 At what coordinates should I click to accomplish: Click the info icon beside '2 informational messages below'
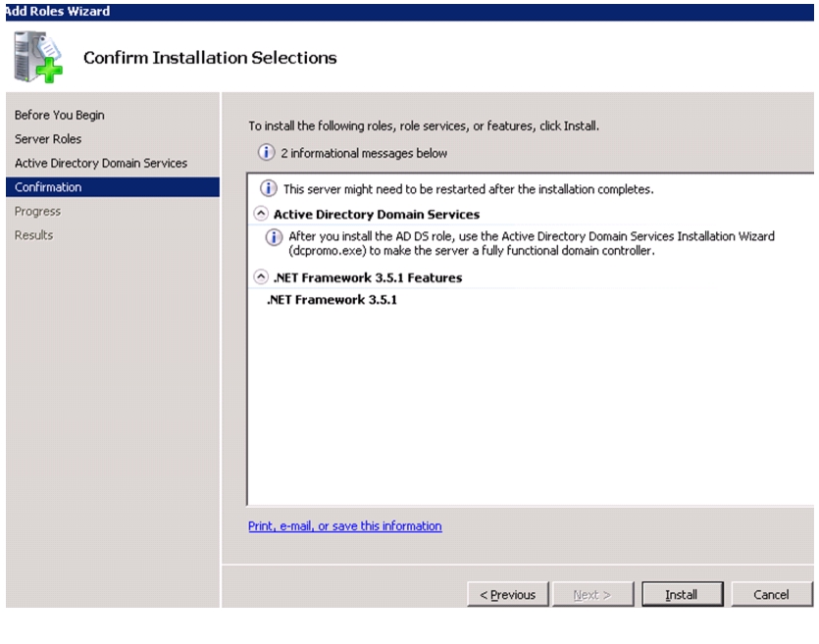point(267,152)
